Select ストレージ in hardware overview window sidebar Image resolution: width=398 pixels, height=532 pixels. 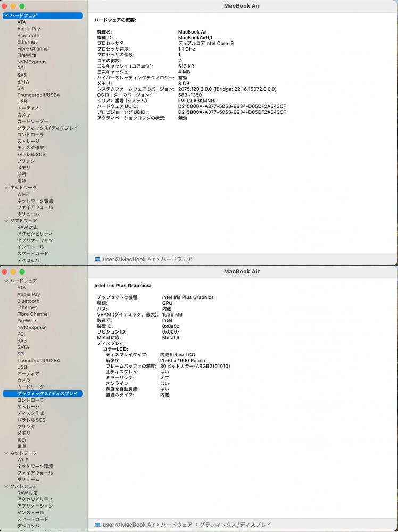(x=28, y=141)
